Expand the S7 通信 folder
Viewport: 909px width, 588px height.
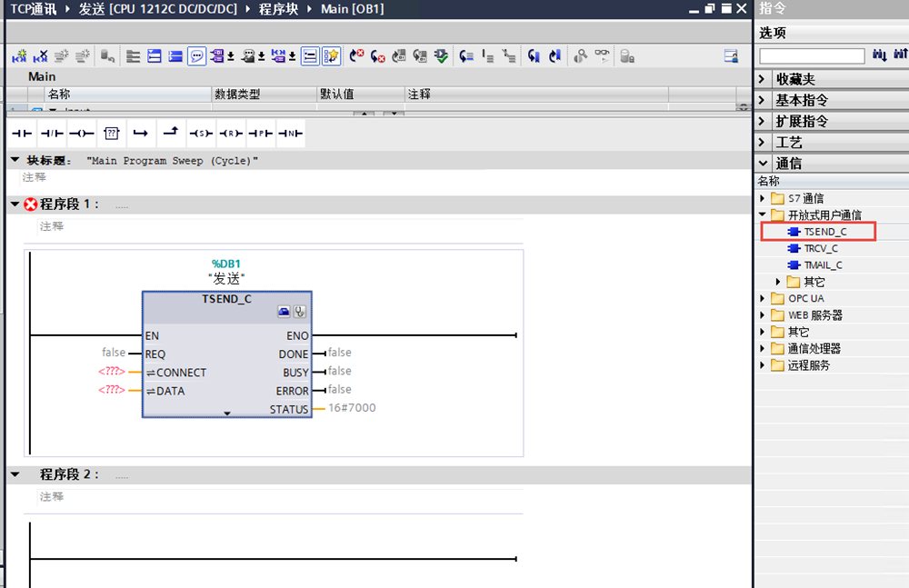(x=763, y=198)
